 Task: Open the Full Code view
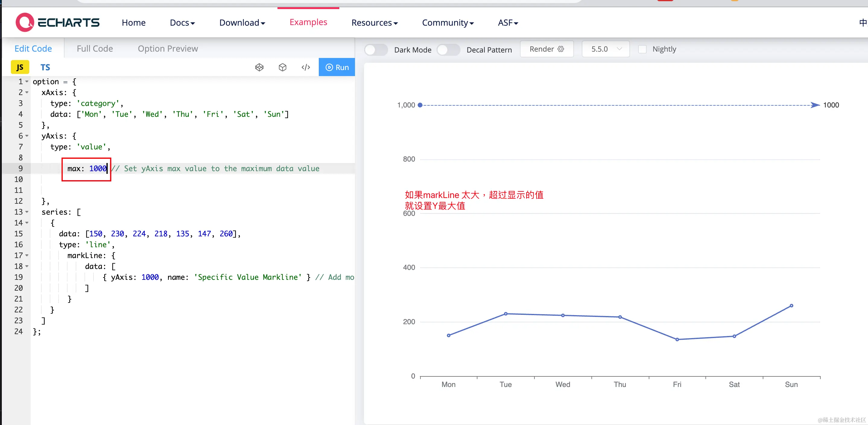pos(94,49)
